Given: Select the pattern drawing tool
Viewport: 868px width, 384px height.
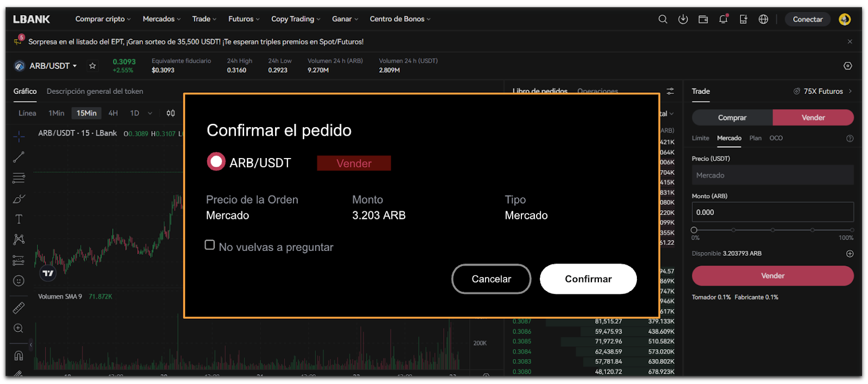Looking at the screenshot, I should click(x=19, y=240).
